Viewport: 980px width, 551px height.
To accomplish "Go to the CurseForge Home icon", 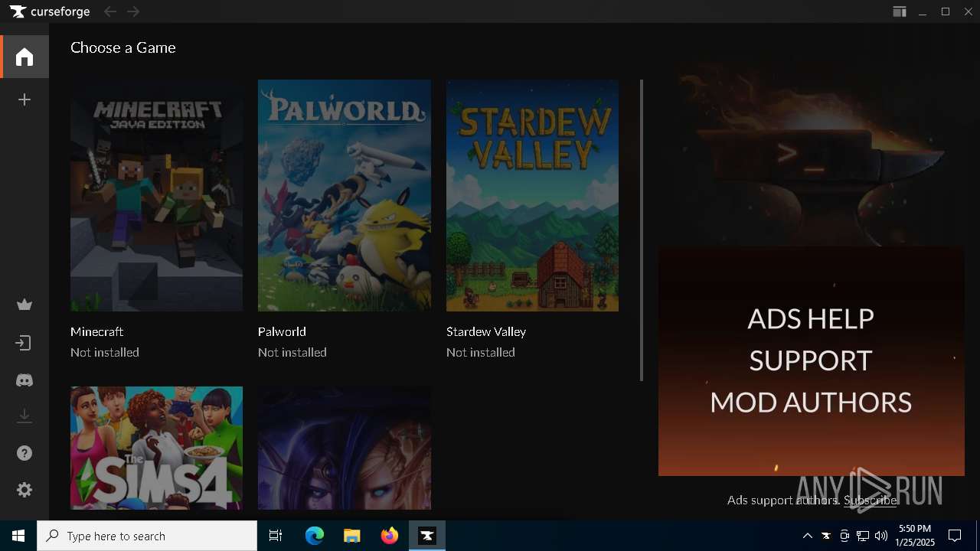I will point(24,57).
